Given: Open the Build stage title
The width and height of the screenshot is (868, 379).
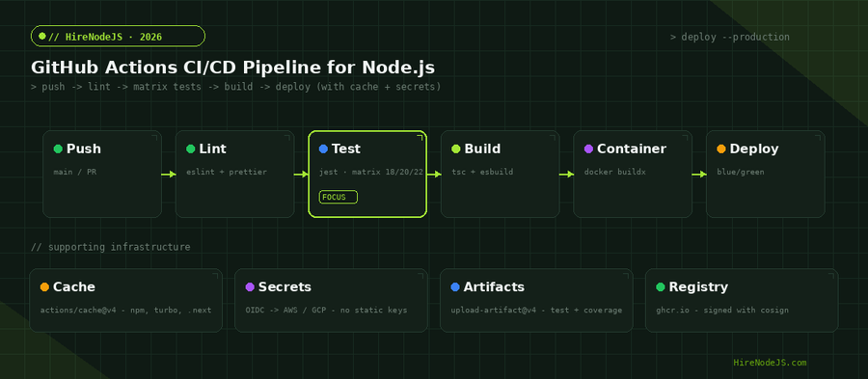Looking at the screenshot, I should [x=482, y=149].
